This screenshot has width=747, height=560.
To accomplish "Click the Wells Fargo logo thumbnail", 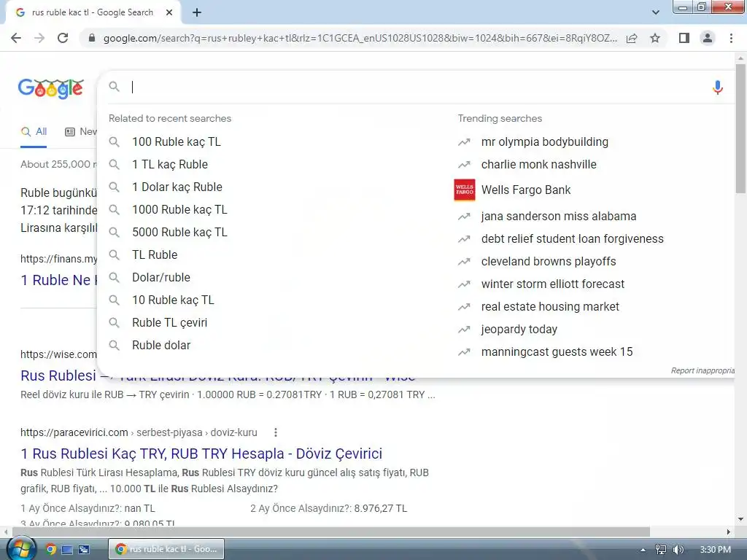I will click(x=465, y=190).
